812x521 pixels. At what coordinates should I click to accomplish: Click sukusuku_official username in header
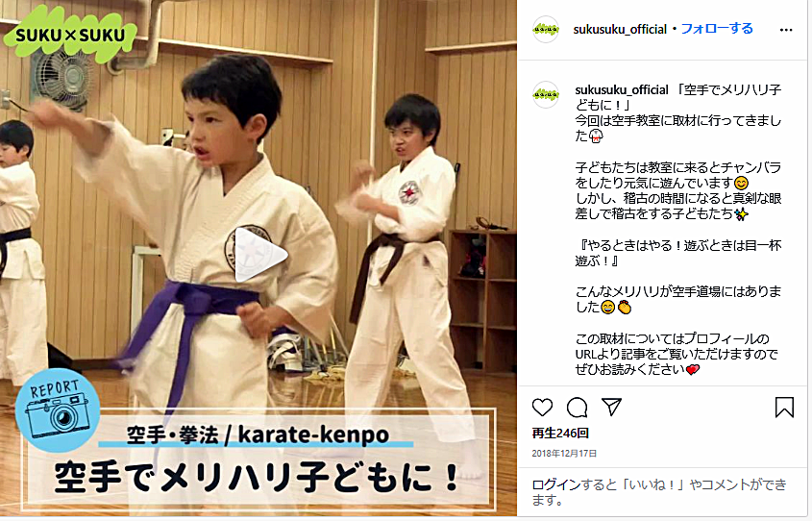[x=620, y=30]
